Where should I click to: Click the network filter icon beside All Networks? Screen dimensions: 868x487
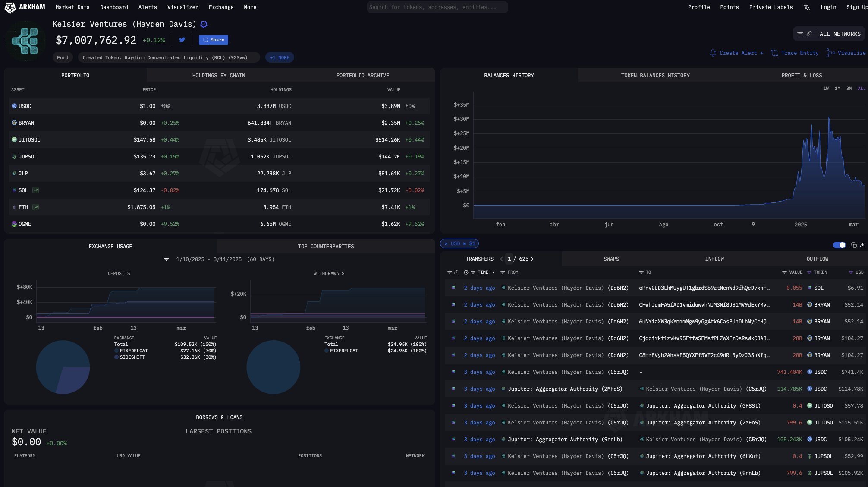800,34
